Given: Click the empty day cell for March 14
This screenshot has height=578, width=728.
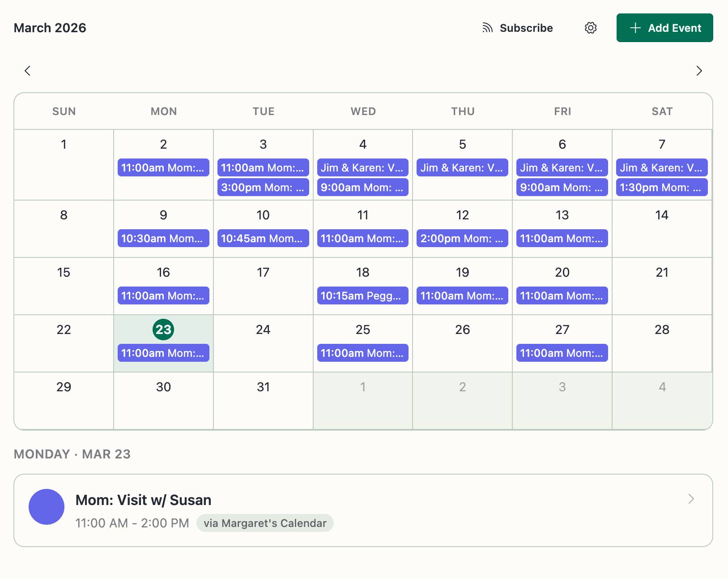Looking at the screenshot, I should click(x=662, y=229).
